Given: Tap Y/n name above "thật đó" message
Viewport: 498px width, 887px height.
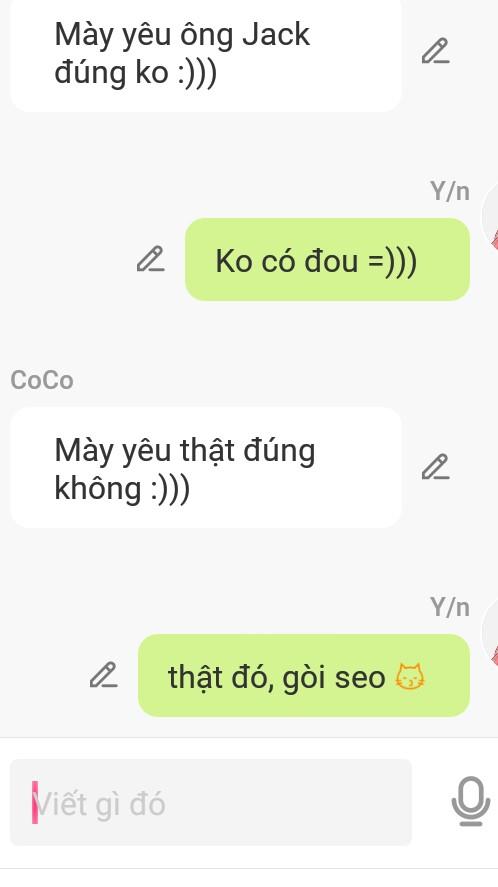Looking at the screenshot, I should 450,607.
